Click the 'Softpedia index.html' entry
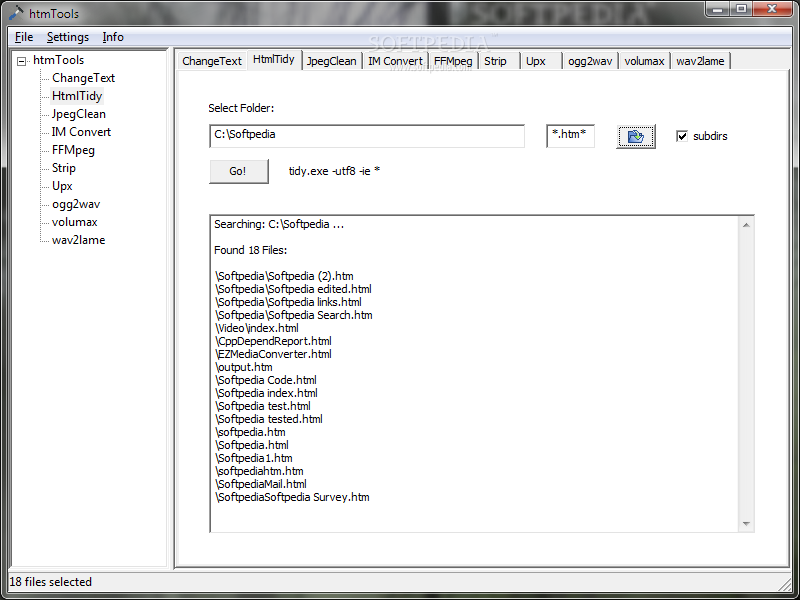Image resolution: width=800 pixels, height=600 pixels. click(x=266, y=393)
